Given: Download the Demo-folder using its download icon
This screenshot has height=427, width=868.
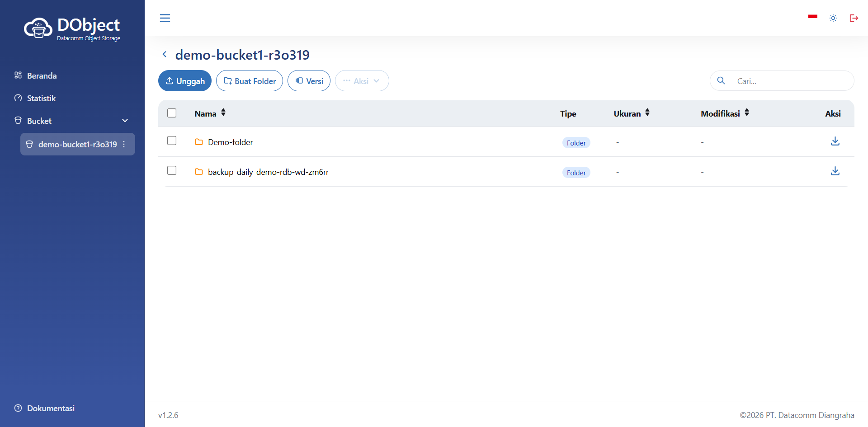Looking at the screenshot, I should (x=835, y=141).
